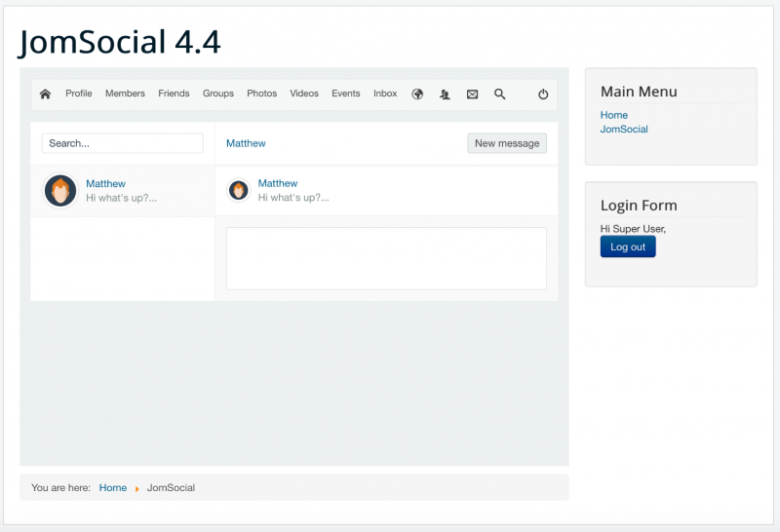
Task: Go to the home icon in the JomSocial toolbar
Action: [x=45, y=94]
